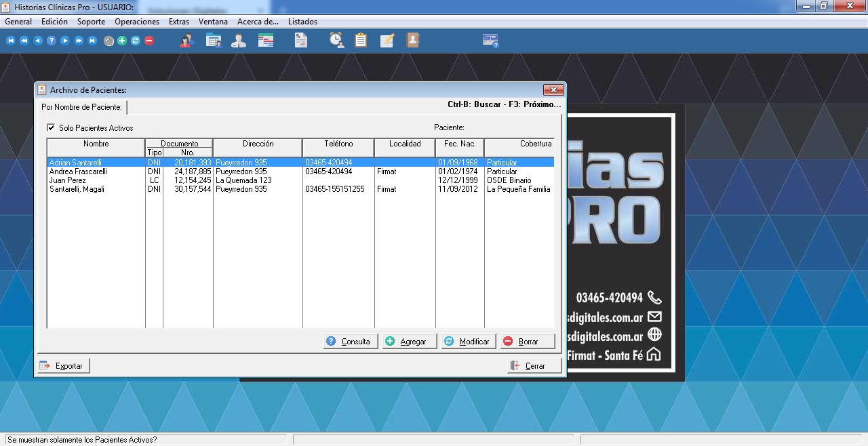The width and height of the screenshot is (868, 446).
Task: Uncheck Solo Pacientes Activos checkbox
Action: 51,127
